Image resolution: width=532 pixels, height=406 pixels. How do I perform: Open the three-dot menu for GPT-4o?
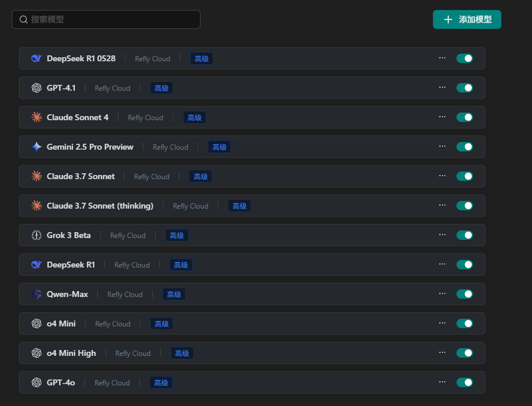[x=442, y=382]
